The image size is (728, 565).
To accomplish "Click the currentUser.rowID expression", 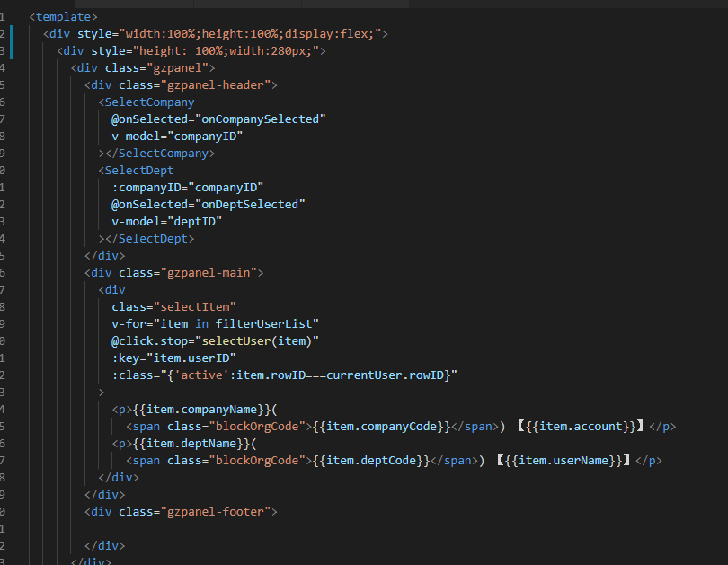I will [385, 375].
